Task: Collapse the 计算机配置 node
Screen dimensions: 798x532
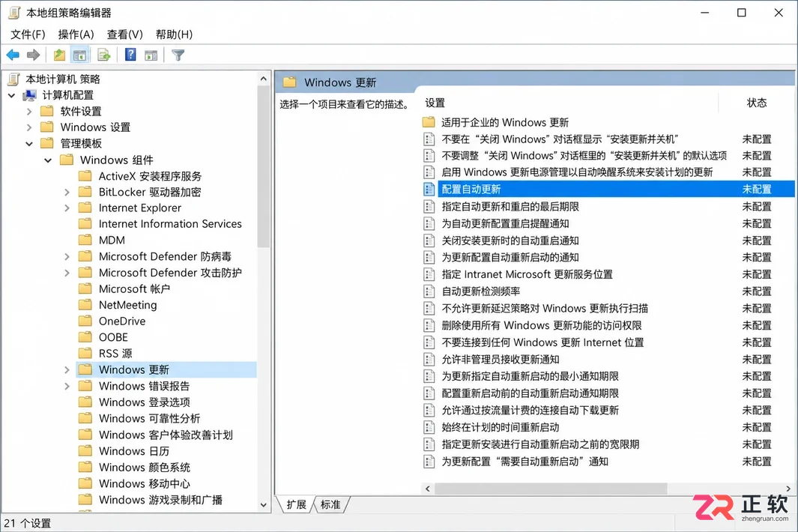Action: pyautogui.click(x=12, y=95)
